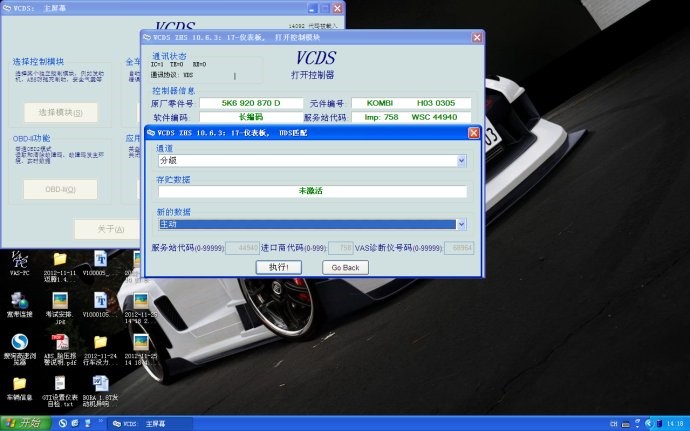Click the Imp: 758 WSC 44940 field
The image size is (690, 431).
pos(411,117)
